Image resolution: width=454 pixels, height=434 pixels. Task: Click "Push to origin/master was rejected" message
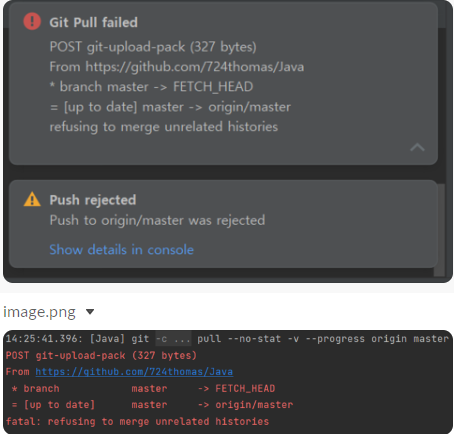pyautogui.click(x=157, y=220)
